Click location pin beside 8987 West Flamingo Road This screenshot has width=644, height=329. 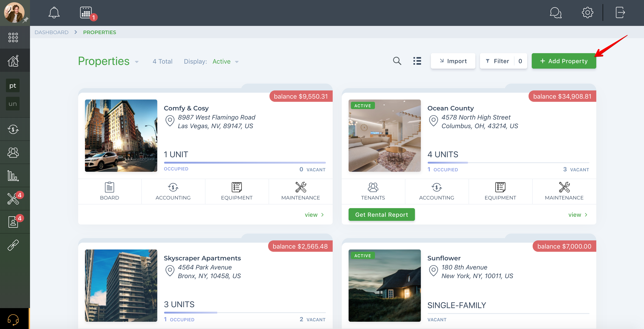click(x=170, y=121)
